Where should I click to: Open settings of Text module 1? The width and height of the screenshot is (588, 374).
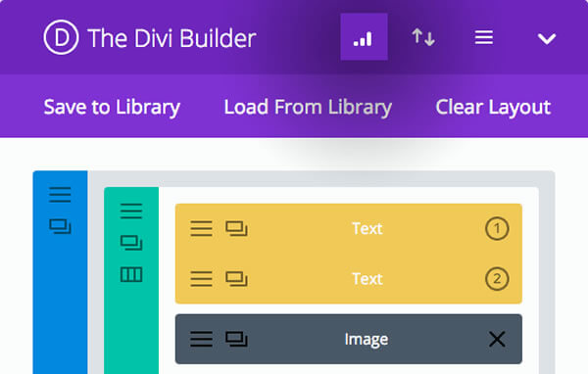201,228
